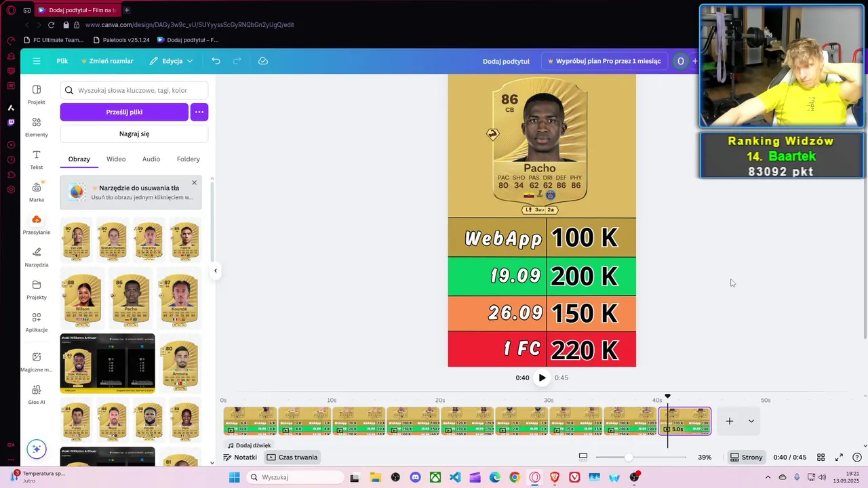Switch to the Wideo tab

tap(116, 159)
